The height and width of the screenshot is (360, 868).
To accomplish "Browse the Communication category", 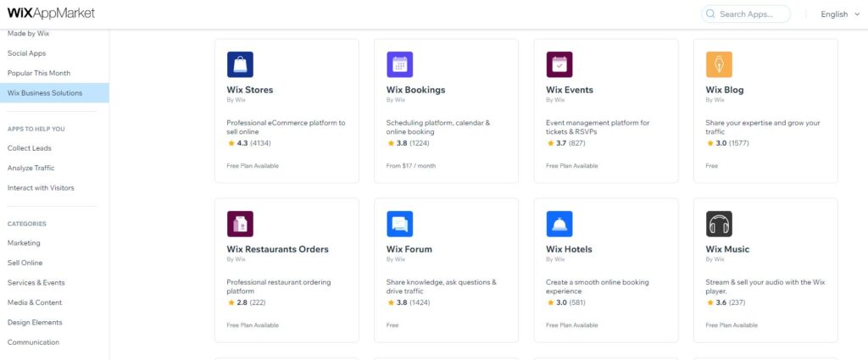I will click(x=33, y=342).
